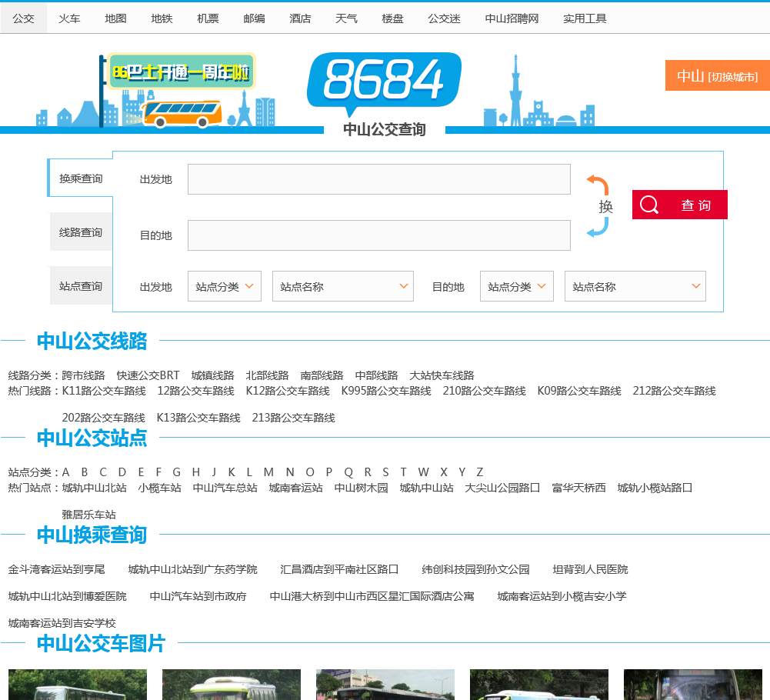Open the 12路公交车路线 link
Screen dimensions: 770x700
195,391
